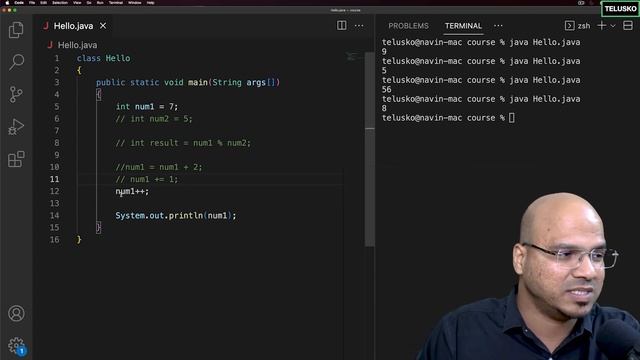Screen dimensions: 640x360
Task: Open the Selection menu
Action: pos(60,2)
